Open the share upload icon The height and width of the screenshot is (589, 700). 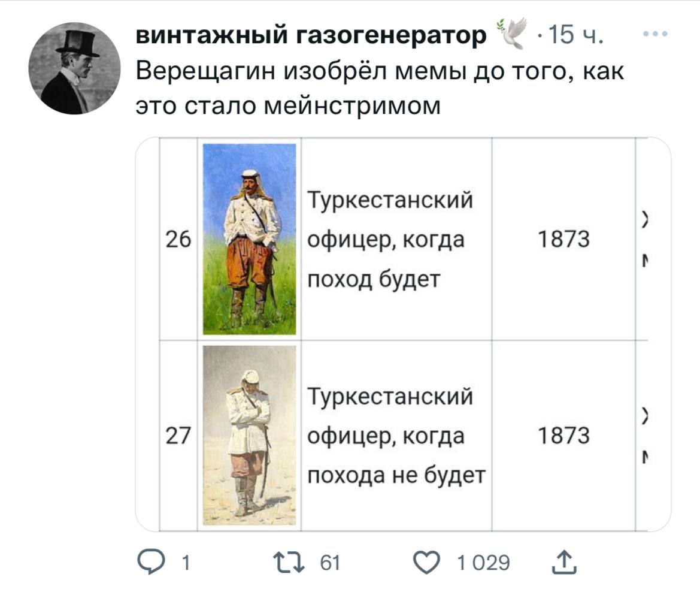pos(564,562)
